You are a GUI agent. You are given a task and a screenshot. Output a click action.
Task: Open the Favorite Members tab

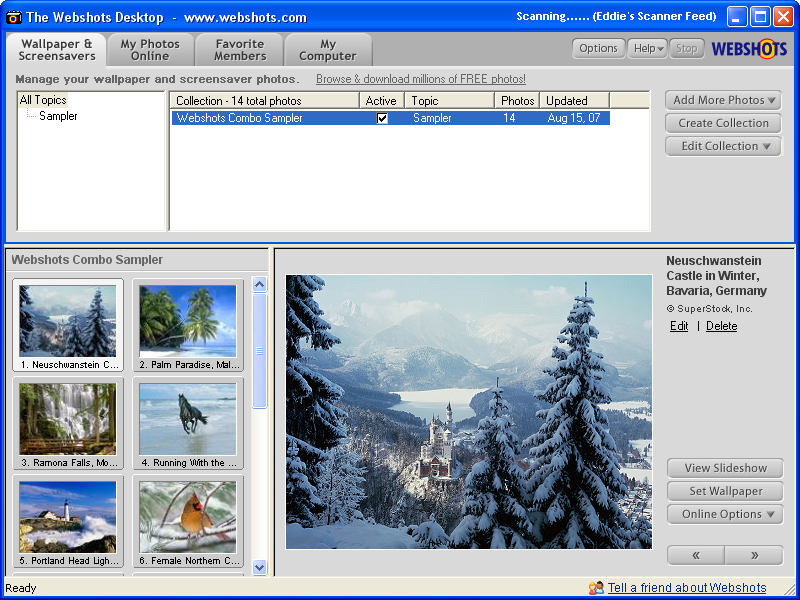(x=240, y=50)
